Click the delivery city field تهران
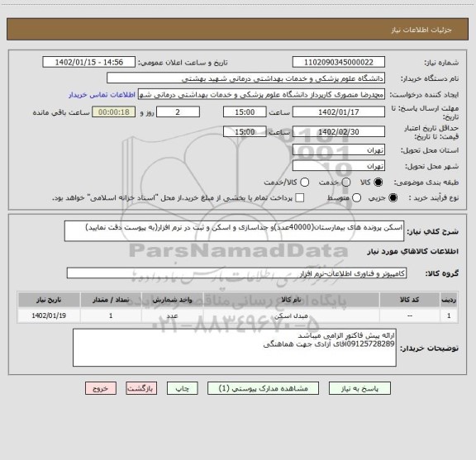This screenshot has height=460, width=476. 339,166
